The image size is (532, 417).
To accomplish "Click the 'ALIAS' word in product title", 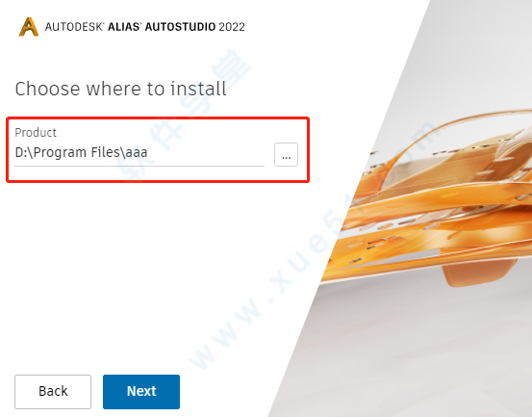I will pos(123,27).
